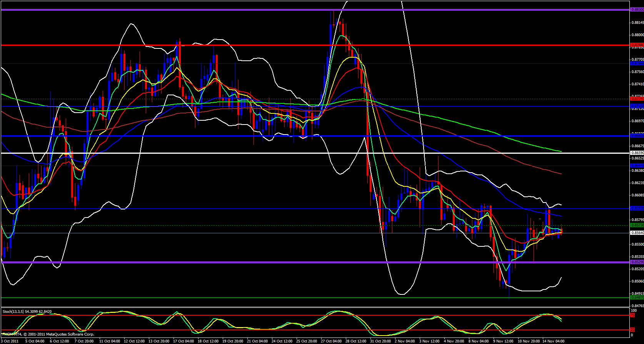The height and width of the screenshot is (344, 644).
Task: Select the stochastic 75 overbought level label
Action: coord(632,315)
